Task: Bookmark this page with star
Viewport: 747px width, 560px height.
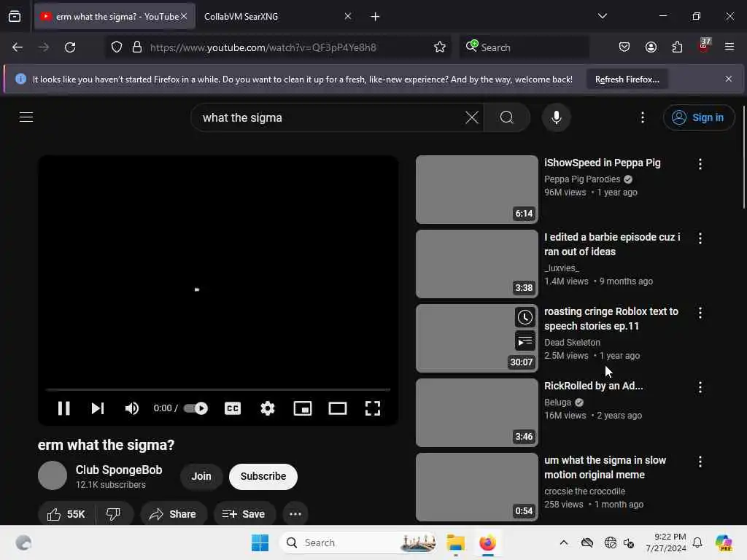Action: coord(440,47)
